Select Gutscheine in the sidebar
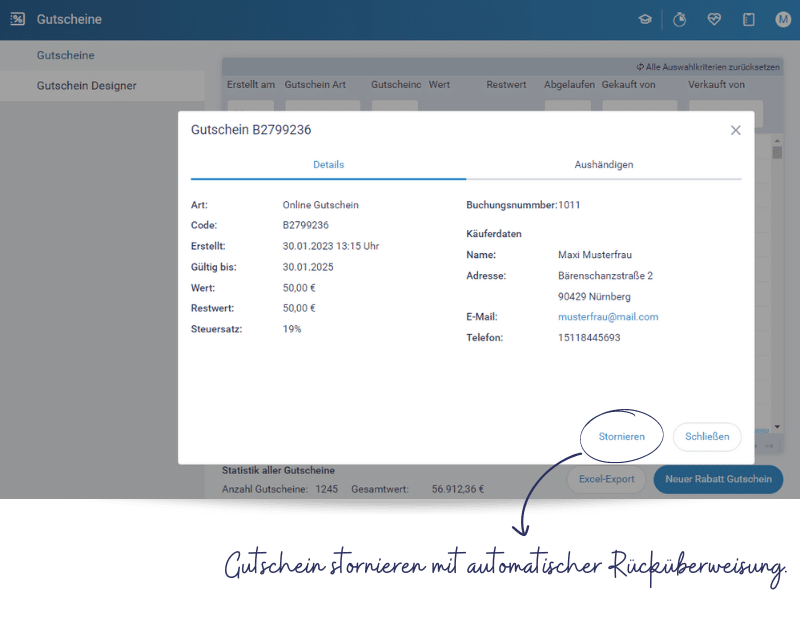The width and height of the screenshot is (800, 632). 65,55
